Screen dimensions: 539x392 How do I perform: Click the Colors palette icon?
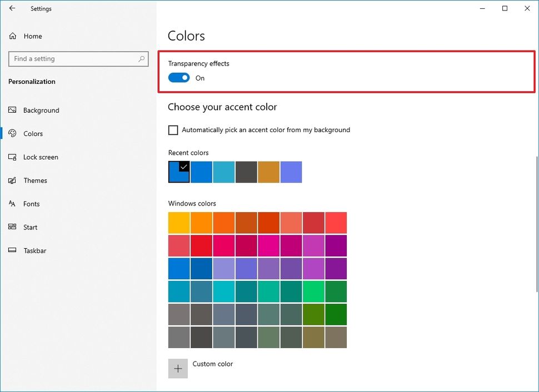click(13, 133)
